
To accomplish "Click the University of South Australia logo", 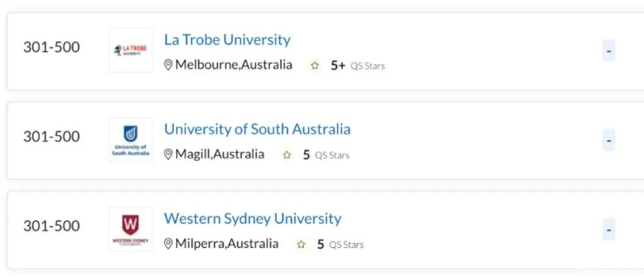I will 131,140.
